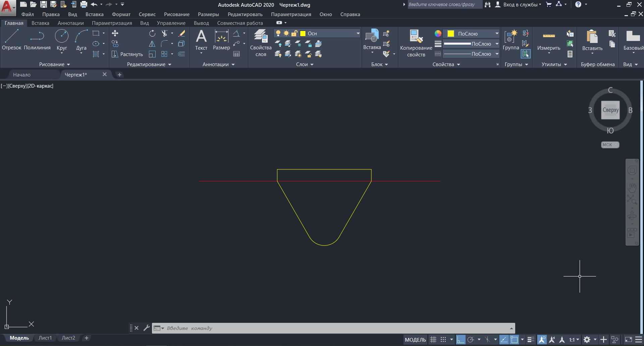Image resolution: width=644 pixels, height=346 pixels.
Task: Click the Copy objects icon
Action: point(115,44)
